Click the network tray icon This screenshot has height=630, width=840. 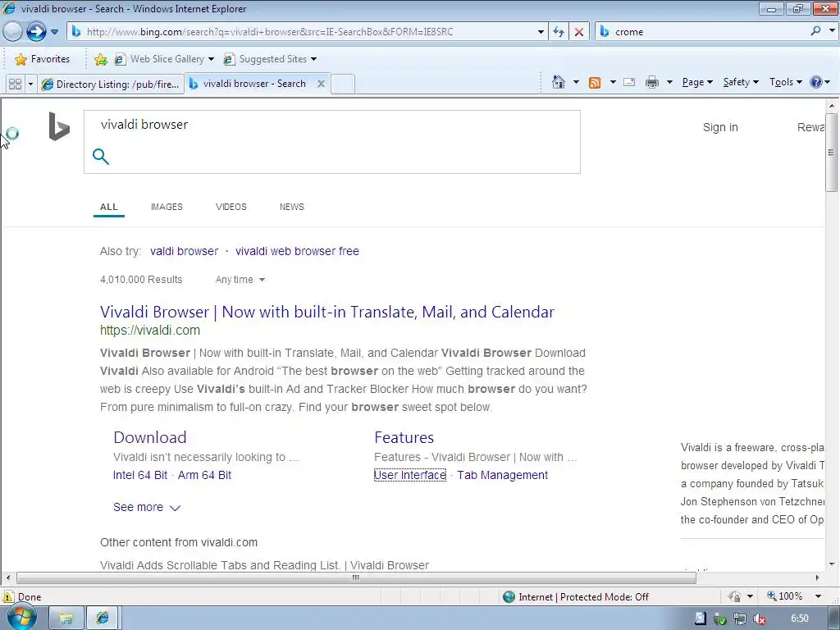click(740, 619)
